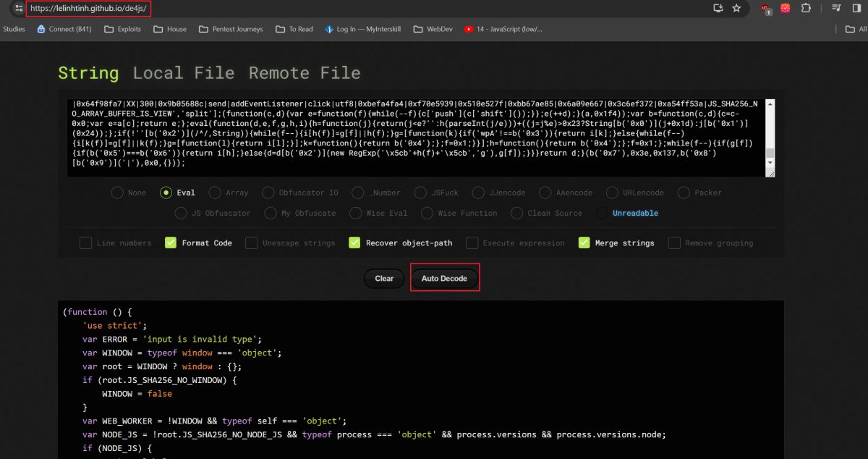Image resolution: width=868 pixels, height=459 pixels.
Task: Open the Exploits bookmark folder
Action: tap(122, 29)
